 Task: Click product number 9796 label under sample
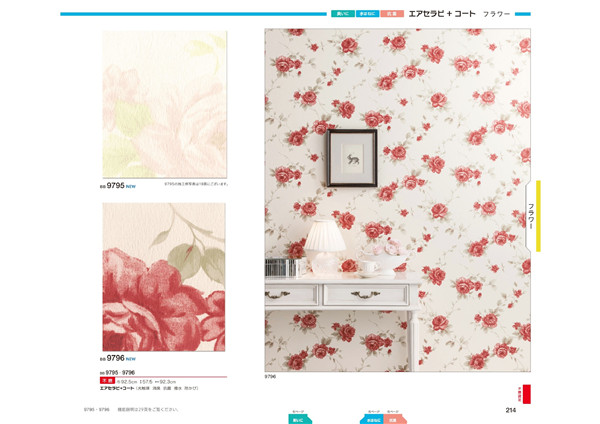point(115,358)
